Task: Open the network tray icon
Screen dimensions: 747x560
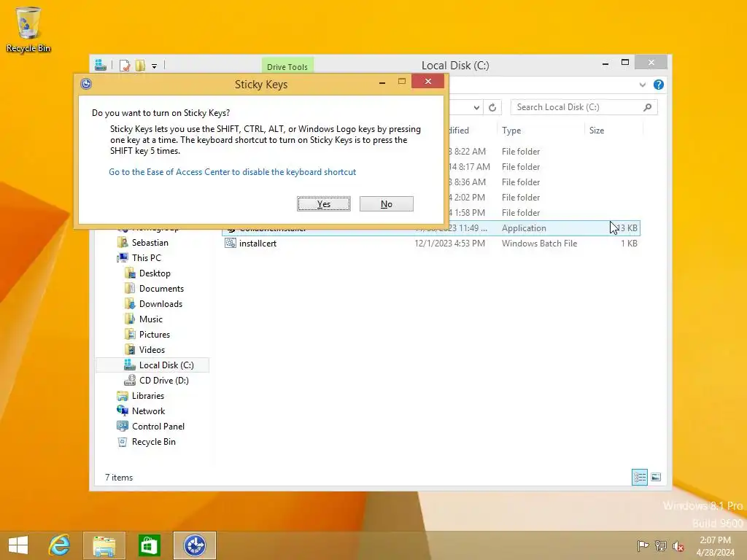Action: 661,545
